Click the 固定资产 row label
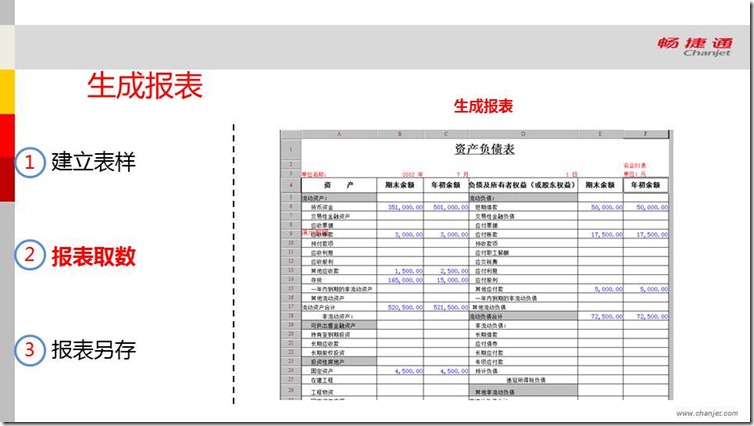 pos(321,371)
